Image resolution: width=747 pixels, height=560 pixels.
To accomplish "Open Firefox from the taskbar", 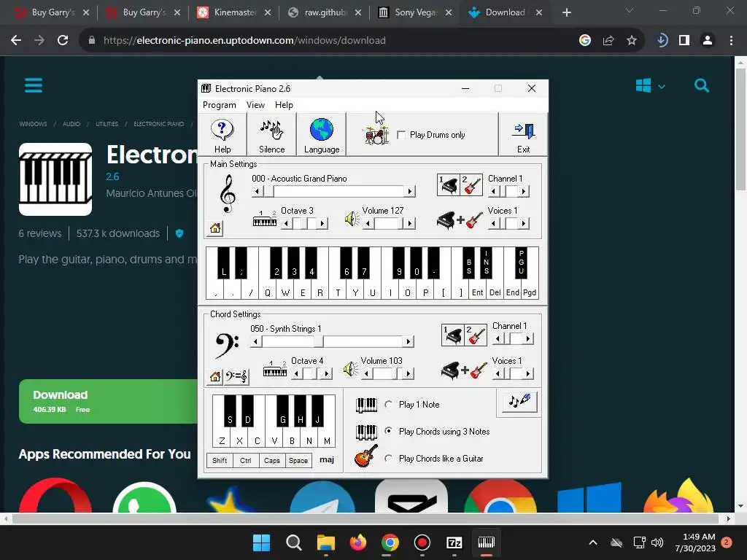I will [x=357, y=542].
